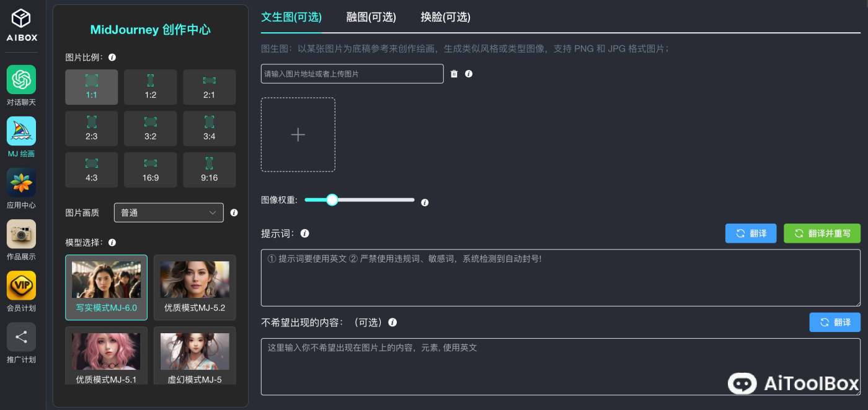Click info icon next to trash icon
Image resolution: width=868 pixels, height=410 pixels.
click(x=469, y=74)
